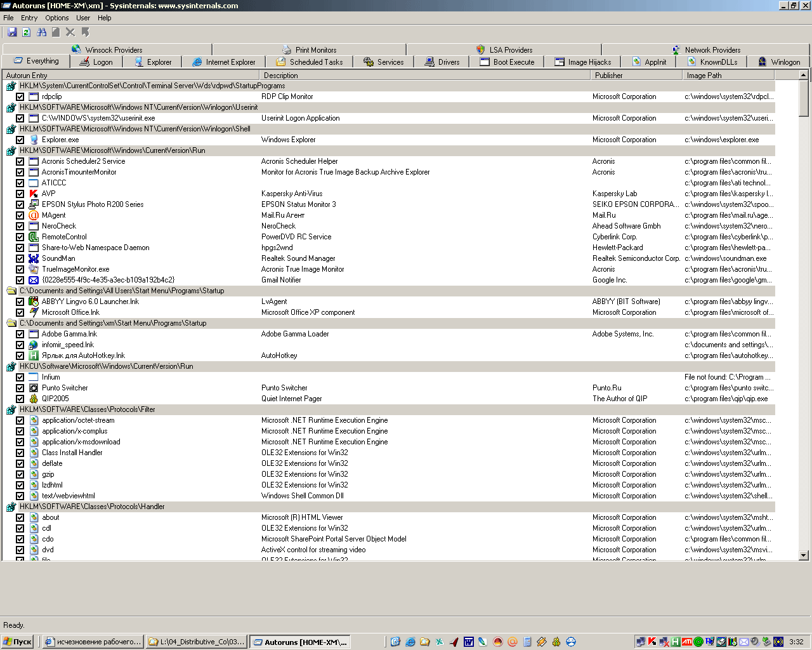
Task: Click the Explorer.exe entry icon
Action: point(34,140)
